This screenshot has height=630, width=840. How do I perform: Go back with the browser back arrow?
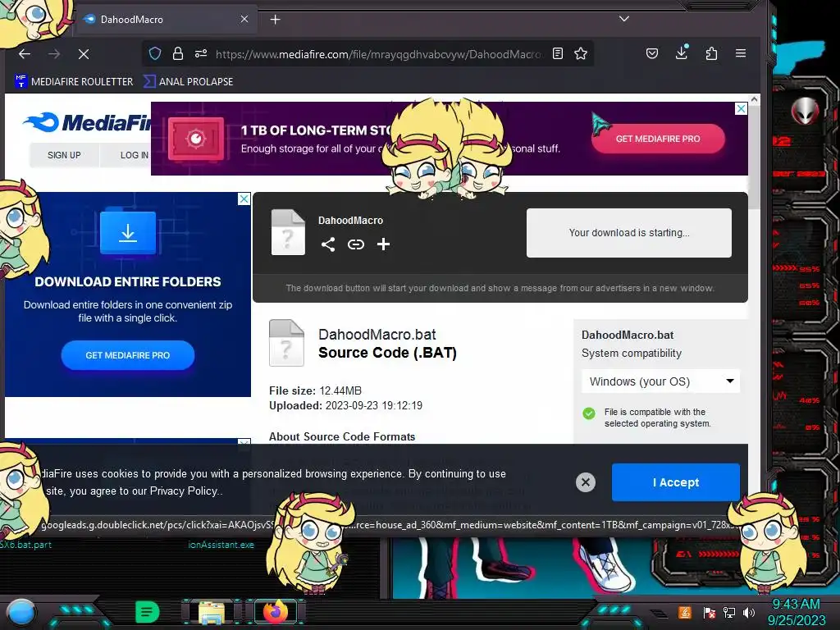[25, 53]
